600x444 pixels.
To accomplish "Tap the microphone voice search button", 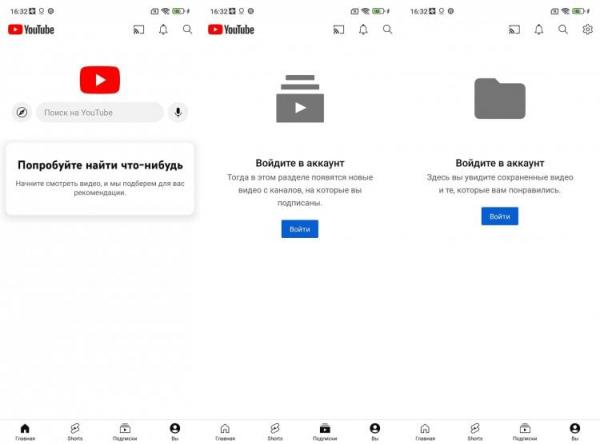I will tap(178, 113).
